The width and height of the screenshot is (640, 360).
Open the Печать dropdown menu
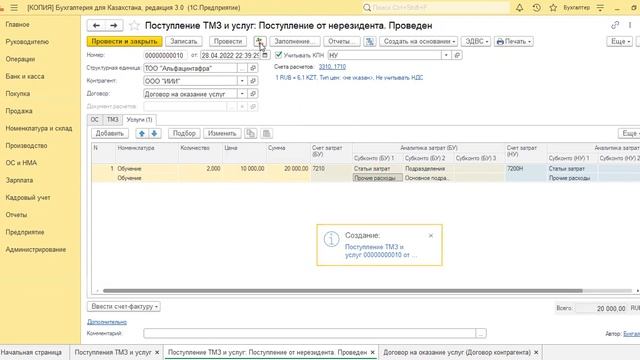pos(513,41)
